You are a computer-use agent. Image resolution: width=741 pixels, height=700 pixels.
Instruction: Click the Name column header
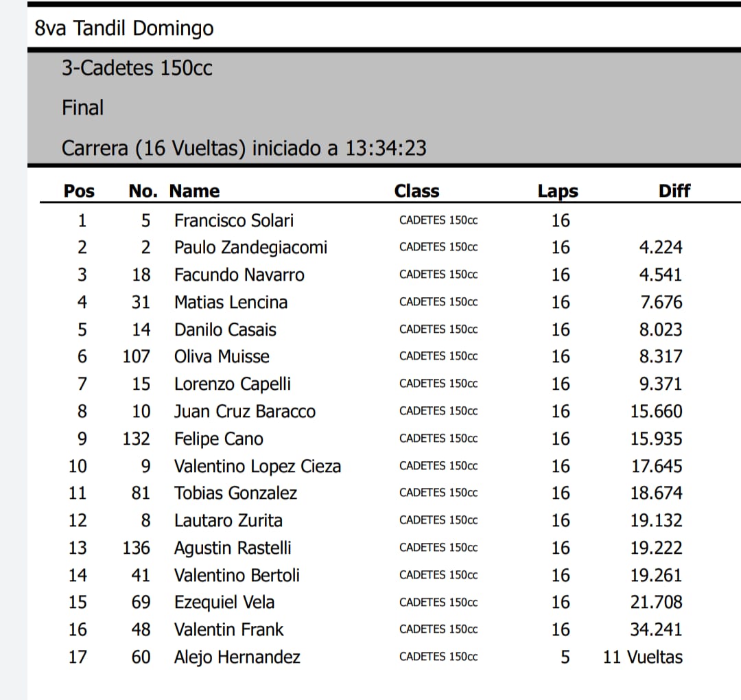(194, 191)
